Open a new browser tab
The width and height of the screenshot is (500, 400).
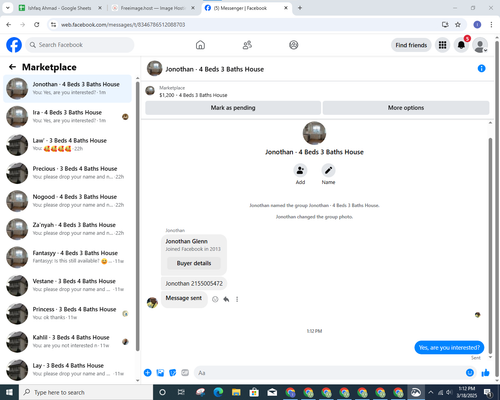300,8
